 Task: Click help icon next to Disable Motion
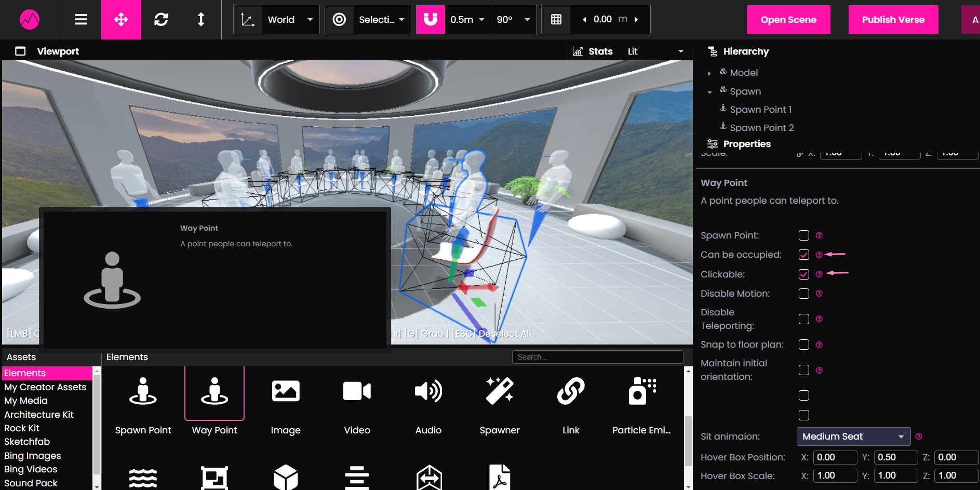coord(819,294)
